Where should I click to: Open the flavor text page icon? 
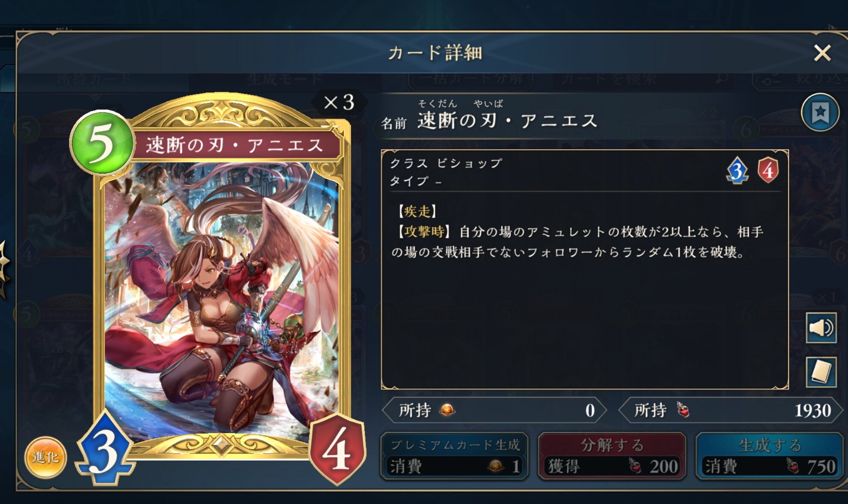821,372
